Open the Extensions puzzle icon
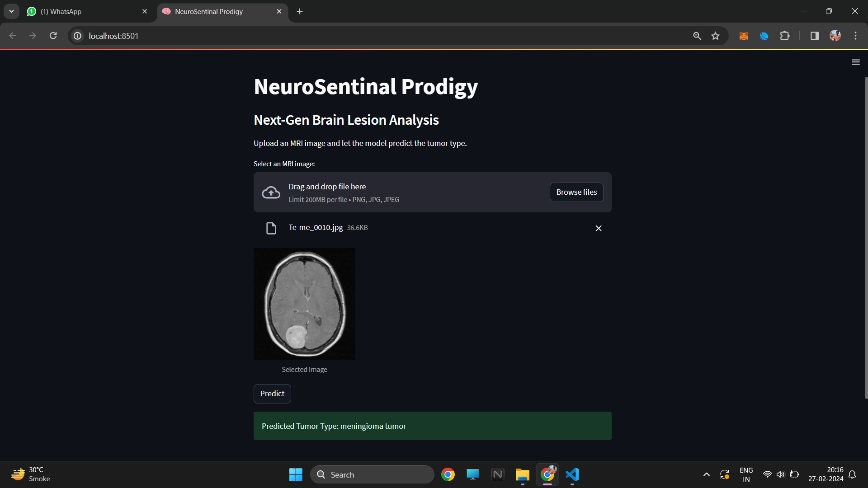 point(785,36)
